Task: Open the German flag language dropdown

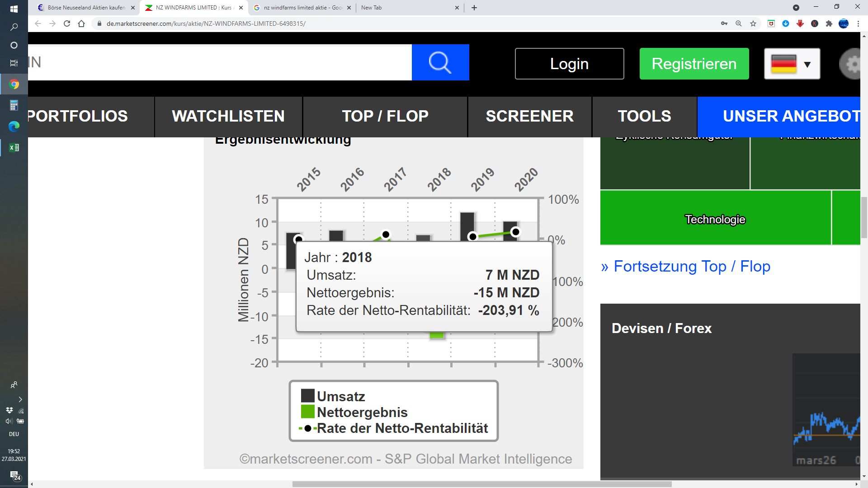Action: 792,64
